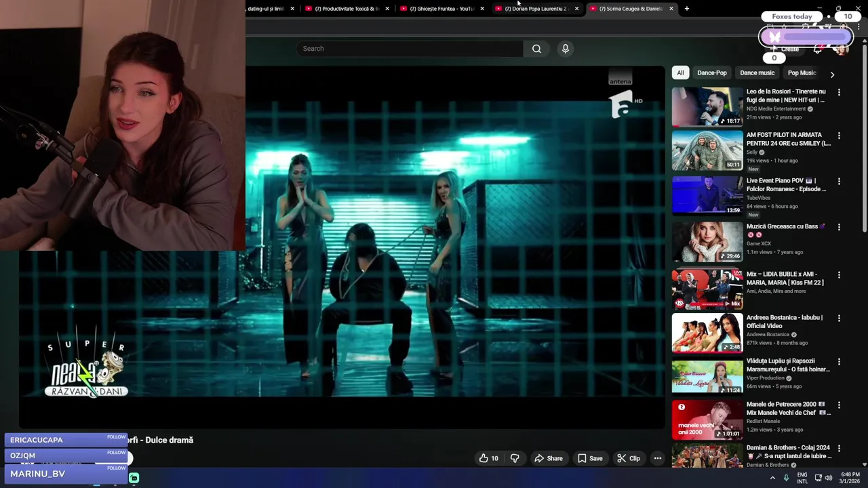The image size is (868, 488).
Task: Open 'O fată hoinar' title link
Action: pyautogui.click(x=788, y=365)
